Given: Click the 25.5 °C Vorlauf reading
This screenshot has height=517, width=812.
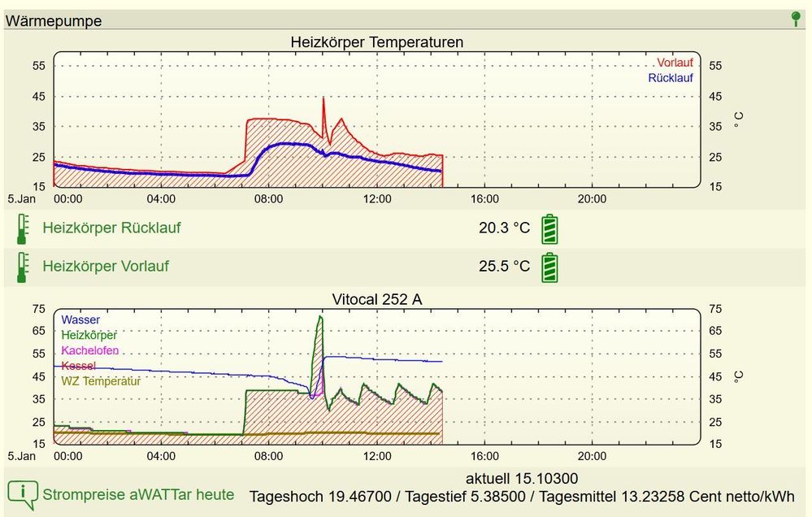Looking at the screenshot, I should [x=505, y=267].
